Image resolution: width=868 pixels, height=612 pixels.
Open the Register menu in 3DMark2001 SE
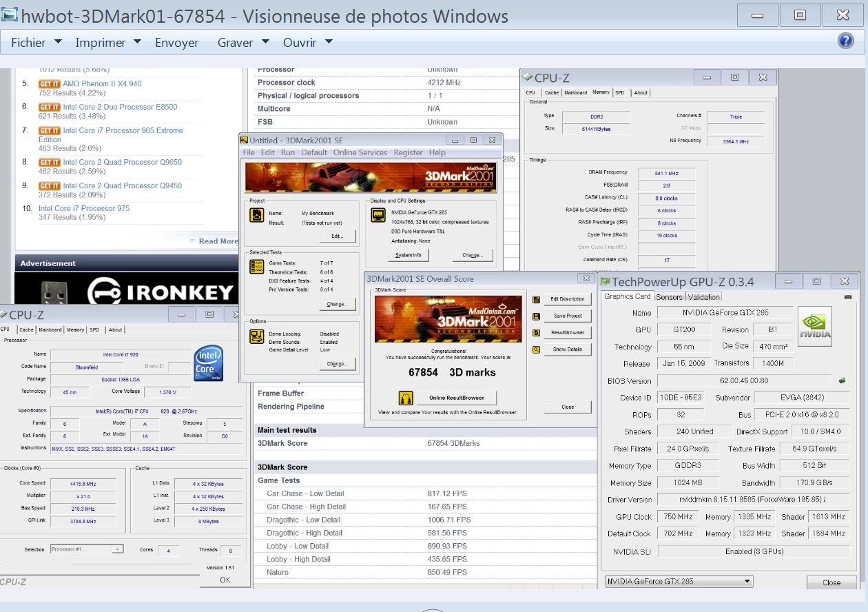408,152
